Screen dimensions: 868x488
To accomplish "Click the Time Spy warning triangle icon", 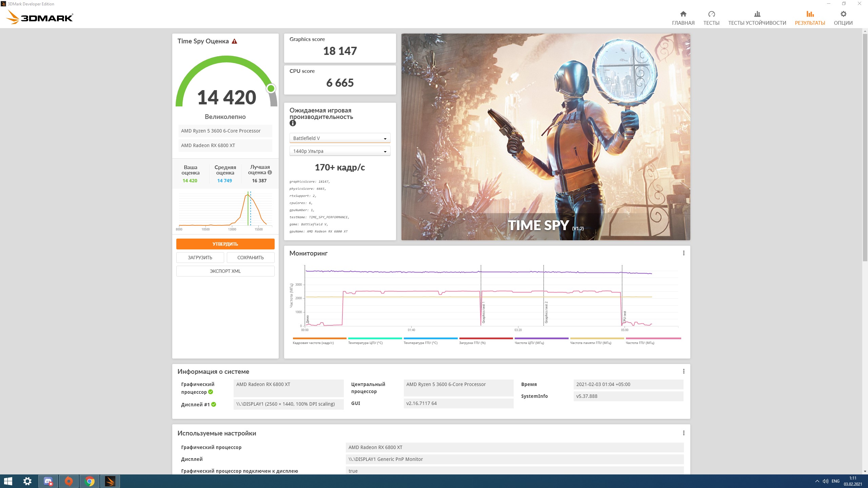I will click(234, 41).
